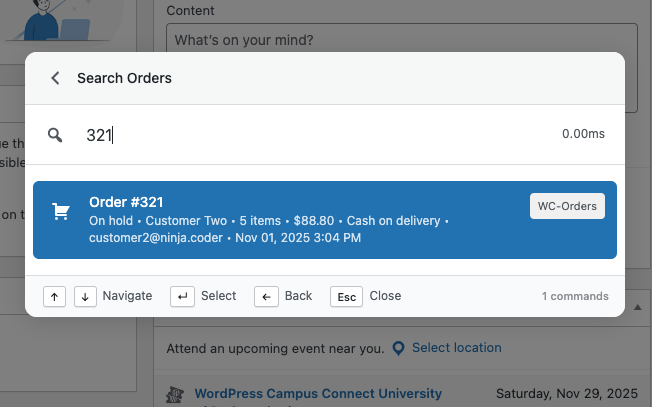Click the What's on your mind content box
The height and width of the screenshot is (407, 652).
point(400,42)
